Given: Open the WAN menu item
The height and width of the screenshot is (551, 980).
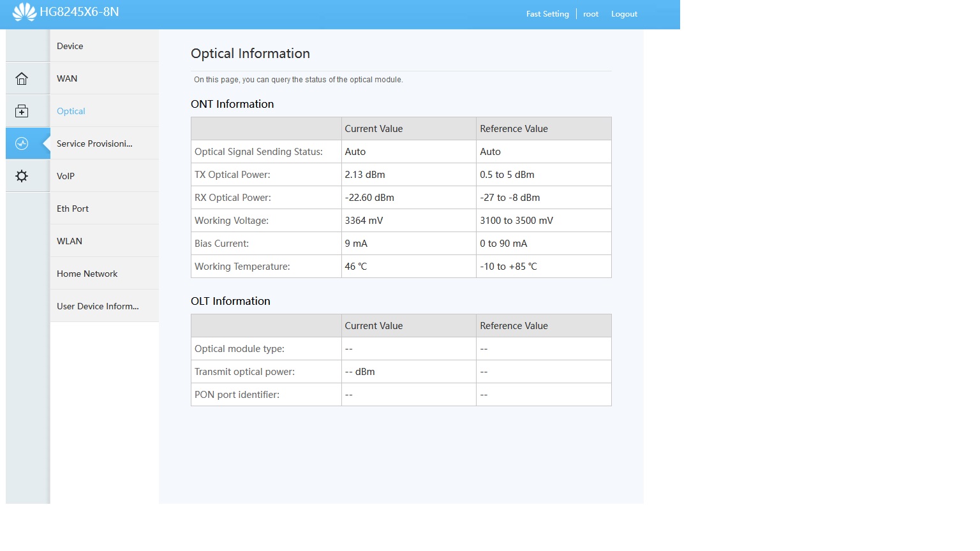Looking at the screenshot, I should tap(104, 78).
